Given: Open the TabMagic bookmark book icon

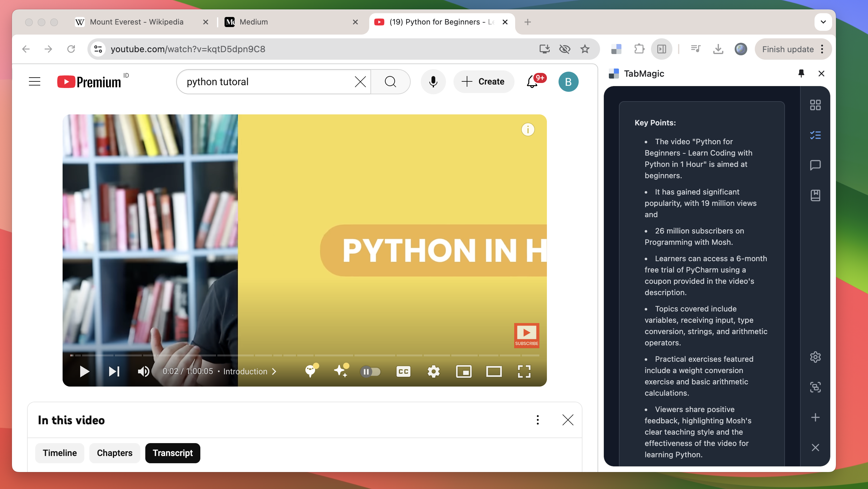Looking at the screenshot, I should click(815, 195).
